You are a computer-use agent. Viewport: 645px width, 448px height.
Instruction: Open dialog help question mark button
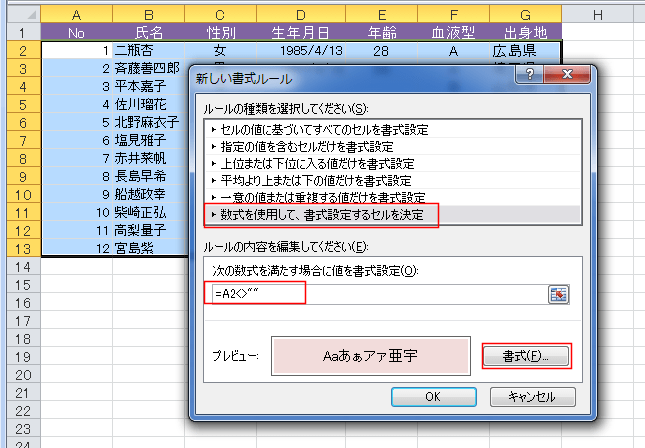(x=529, y=74)
